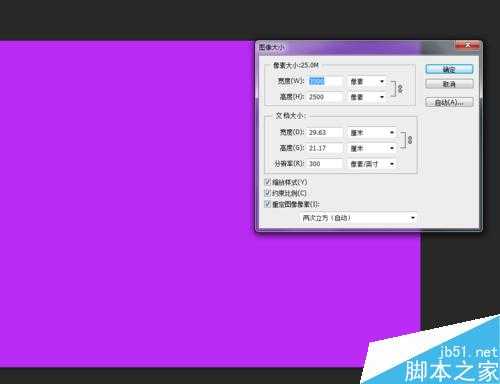Close the 图像大小 dialog with X
This screenshot has width=500, height=384.
click(468, 45)
